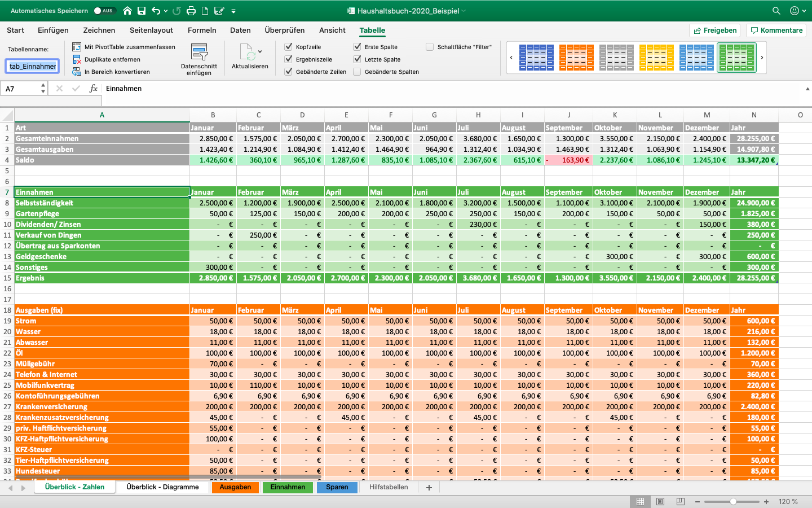Add a new sheet with plus icon
This screenshot has width=812, height=508.
429,488
